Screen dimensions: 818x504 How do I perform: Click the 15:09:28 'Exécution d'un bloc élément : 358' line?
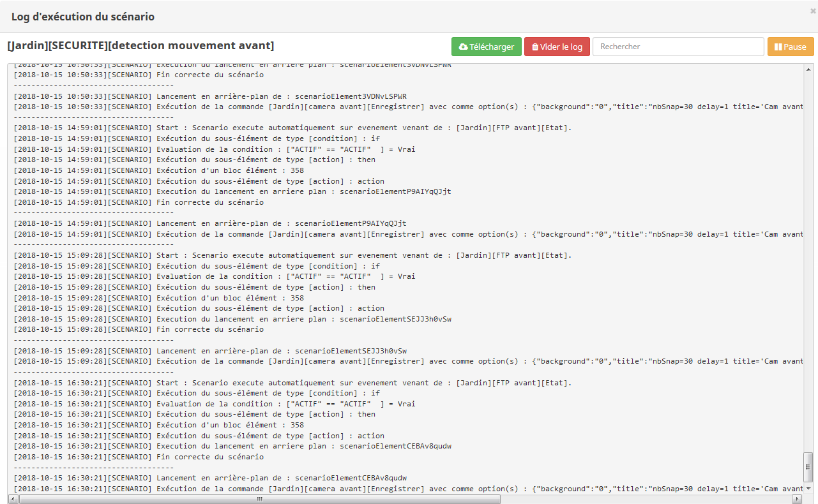tap(159, 298)
